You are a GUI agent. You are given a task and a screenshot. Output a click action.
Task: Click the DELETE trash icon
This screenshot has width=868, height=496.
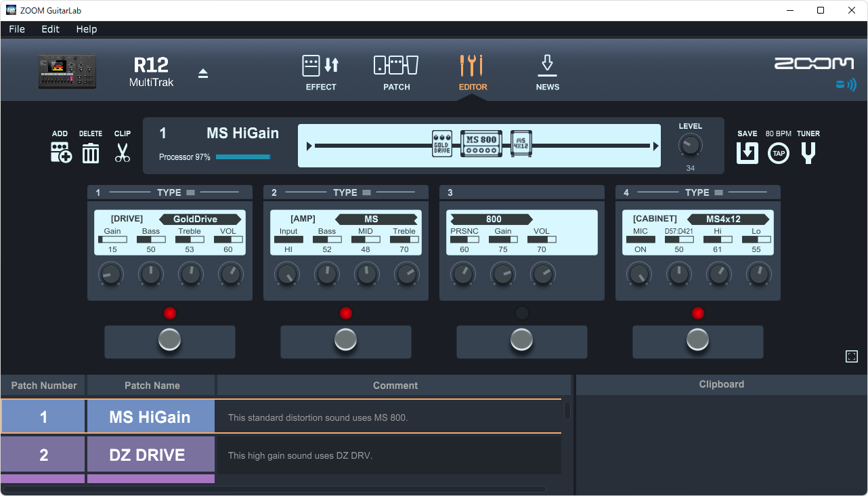(91, 153)
